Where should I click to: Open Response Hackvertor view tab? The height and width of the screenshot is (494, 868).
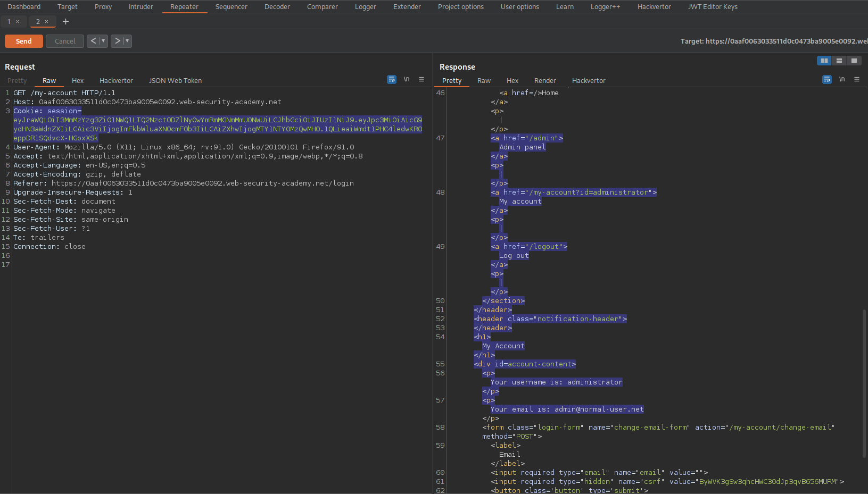[589, 81]
